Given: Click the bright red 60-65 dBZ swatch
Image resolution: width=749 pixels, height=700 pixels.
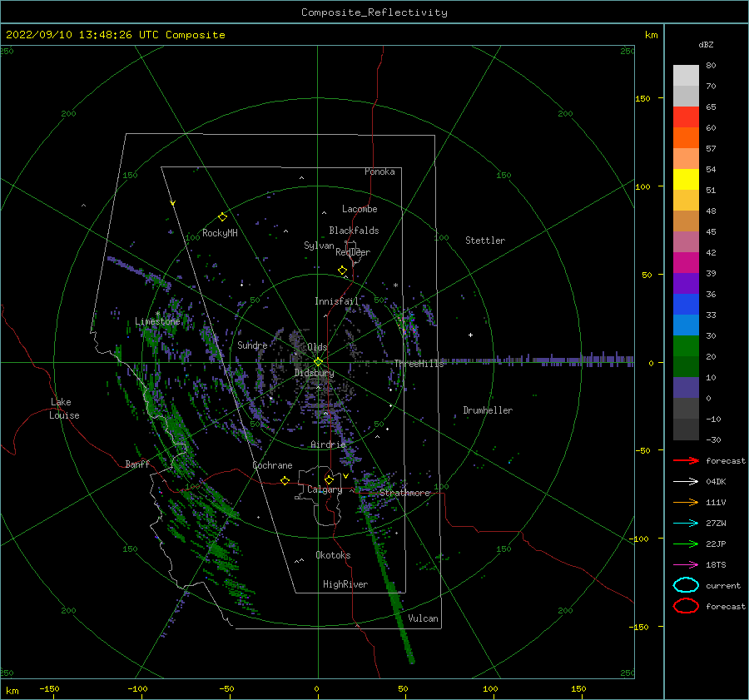Looking at the screenshot, I should click(686, 117).
